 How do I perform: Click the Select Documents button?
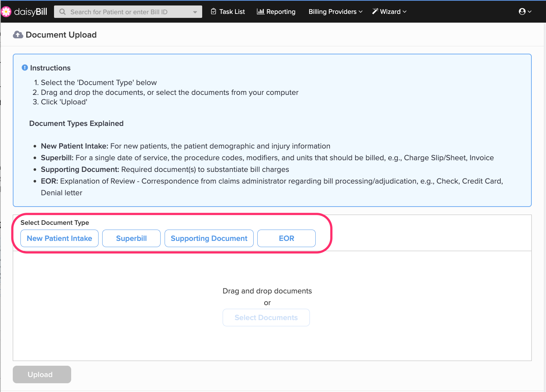tap(266, 318)
